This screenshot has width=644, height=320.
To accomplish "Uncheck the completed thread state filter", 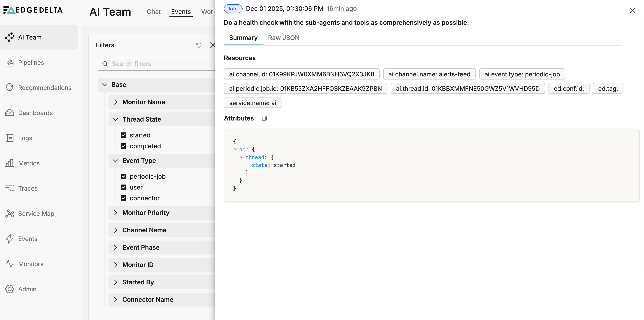I will (x=124, y=146).
